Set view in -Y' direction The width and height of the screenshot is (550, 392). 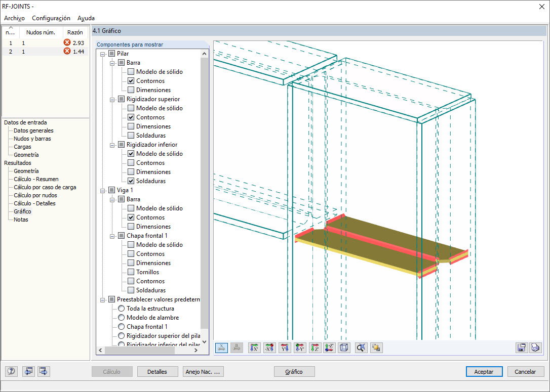coord(300,348)
